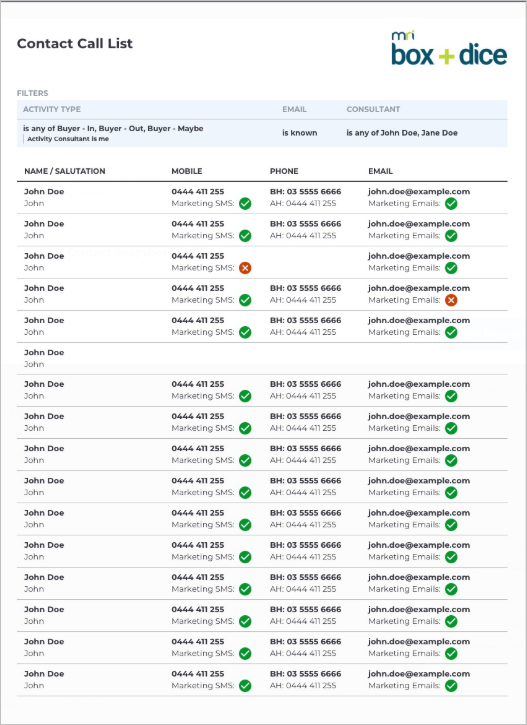The height and width of the screenshot is (725, 527).
Task: Click the PHONE column header
Action: click(x=284, y=171)
